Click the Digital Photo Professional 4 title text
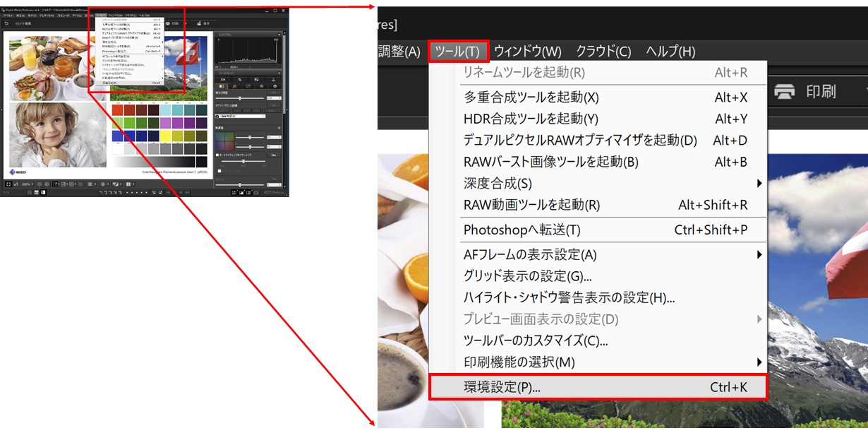 click(22, 11)
